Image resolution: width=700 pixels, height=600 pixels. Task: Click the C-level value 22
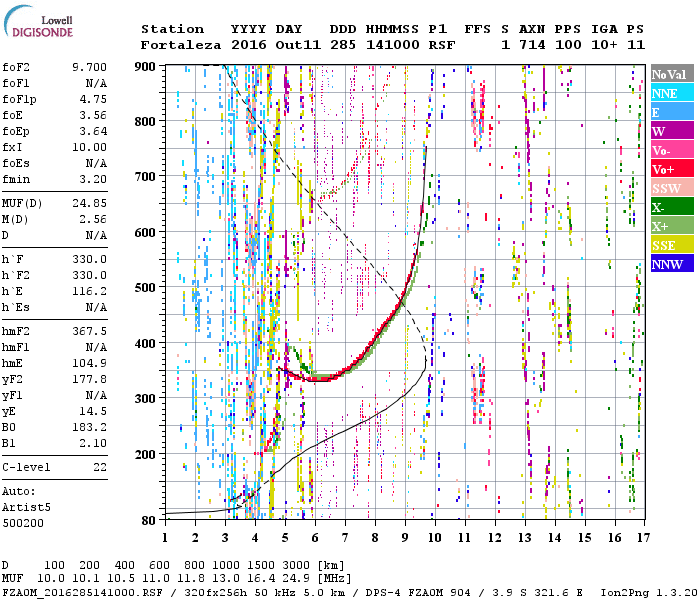click(100, 467)
